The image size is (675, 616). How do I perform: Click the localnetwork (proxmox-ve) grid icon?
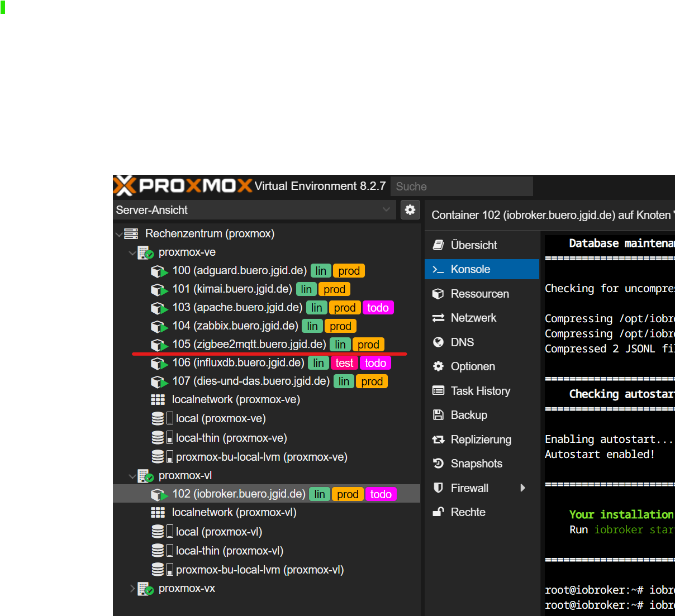[x=158, y=400]
